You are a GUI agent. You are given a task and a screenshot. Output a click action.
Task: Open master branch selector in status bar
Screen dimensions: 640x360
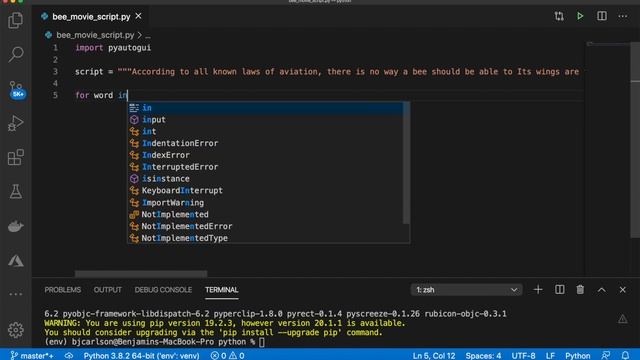tap(32, 356)
